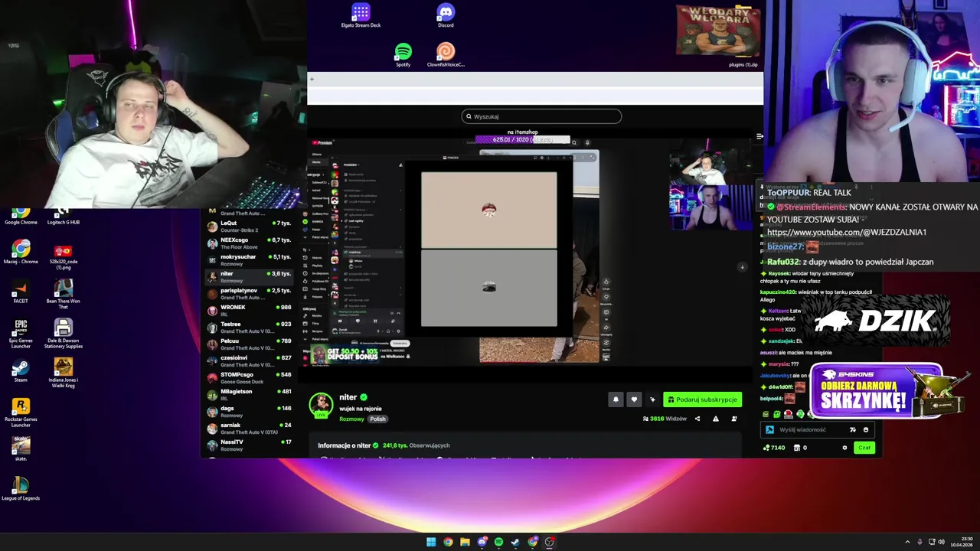Open the dags channel in the sidebar
Screen dimensions: 980x551
pyautogui.click(x=250, y=411)
